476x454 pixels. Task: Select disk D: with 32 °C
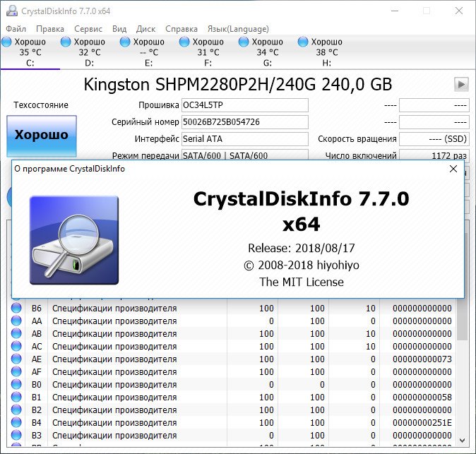89,52
